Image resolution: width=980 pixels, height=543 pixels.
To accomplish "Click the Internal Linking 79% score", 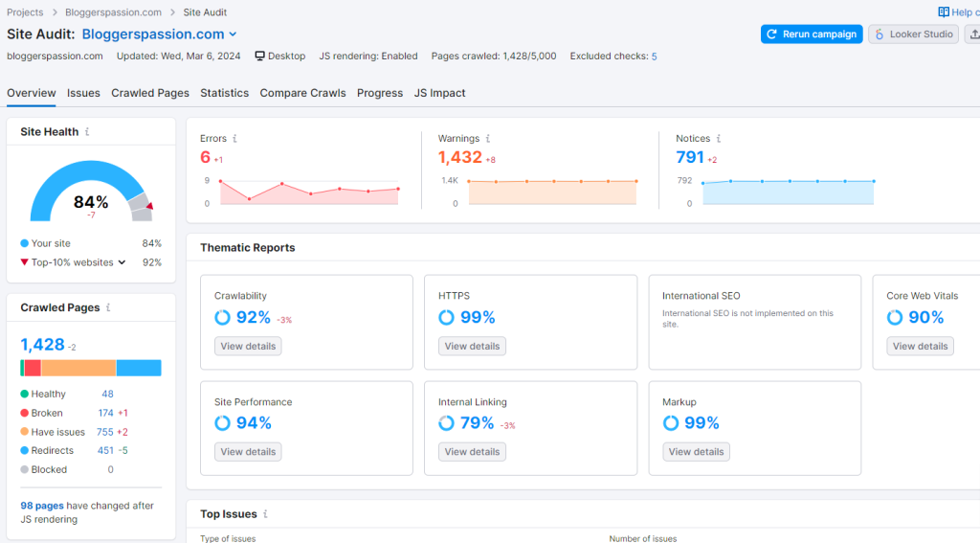I will 478,423.
